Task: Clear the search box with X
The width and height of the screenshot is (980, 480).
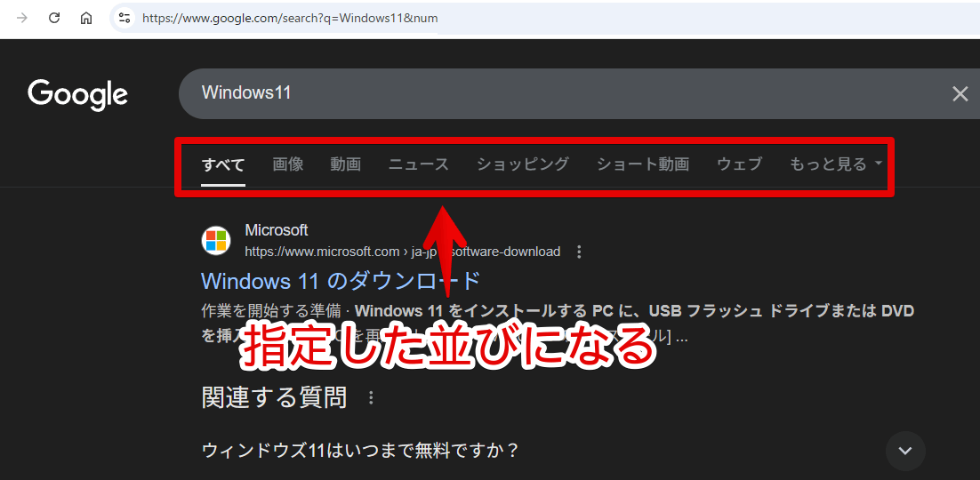Action: coord(960,94)
